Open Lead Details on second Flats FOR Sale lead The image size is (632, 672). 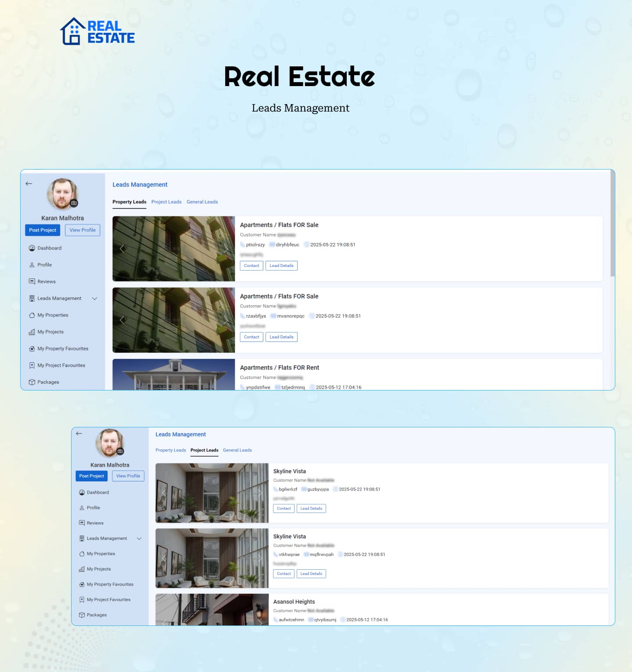click(x=281, y=337)
